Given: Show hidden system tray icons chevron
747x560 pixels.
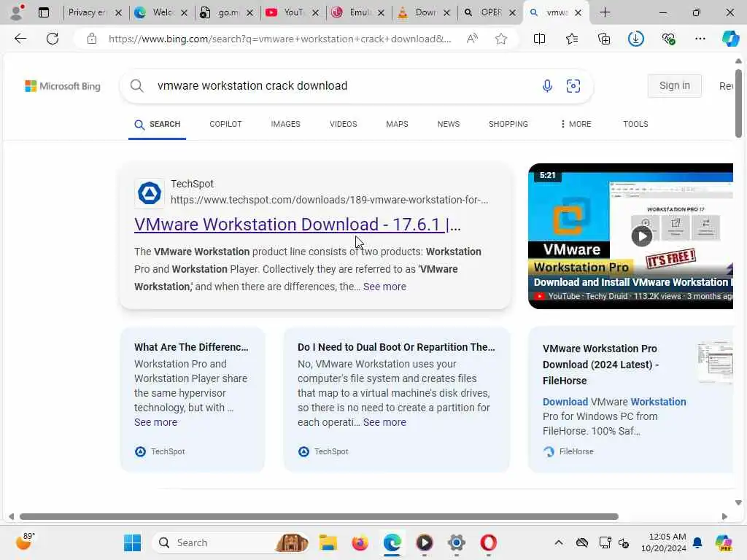Looking at the screenshot, I should pos(559,542).
